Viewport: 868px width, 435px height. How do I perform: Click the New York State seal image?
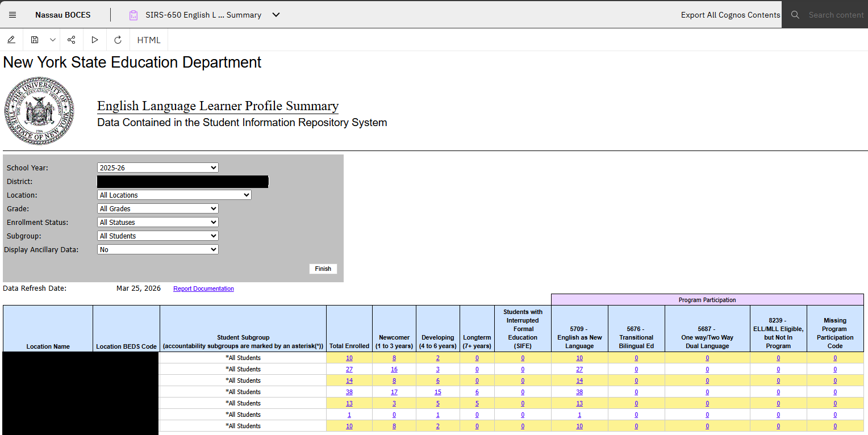click(39, 111)
